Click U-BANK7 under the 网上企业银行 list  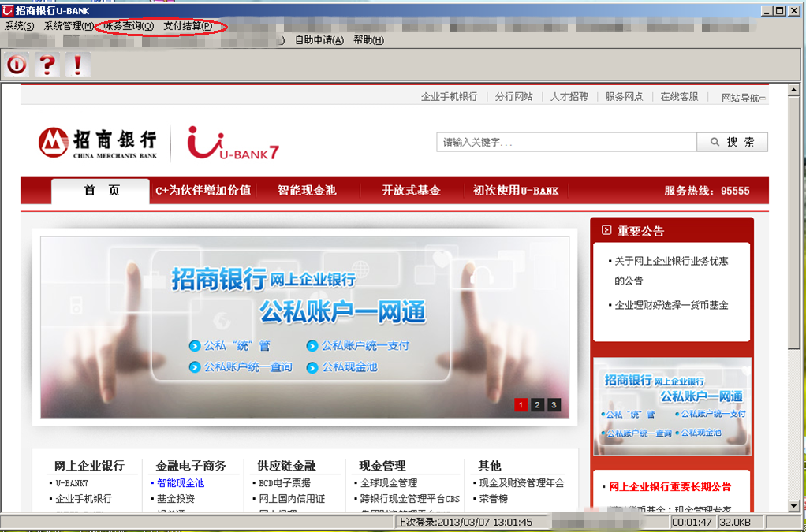pyautogui.click(x=72, y=483)
